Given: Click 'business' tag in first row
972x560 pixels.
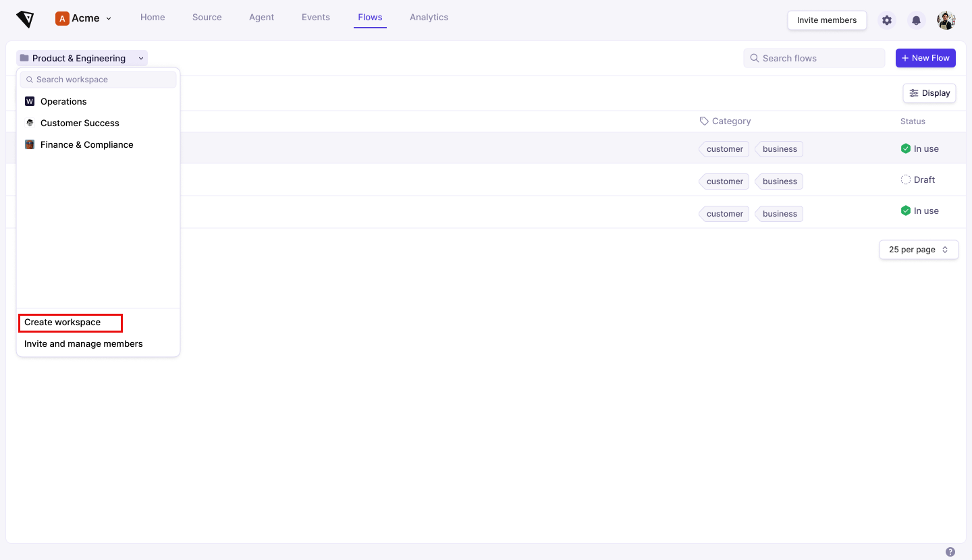Looking at the screenshot, I should pos(780,149).
